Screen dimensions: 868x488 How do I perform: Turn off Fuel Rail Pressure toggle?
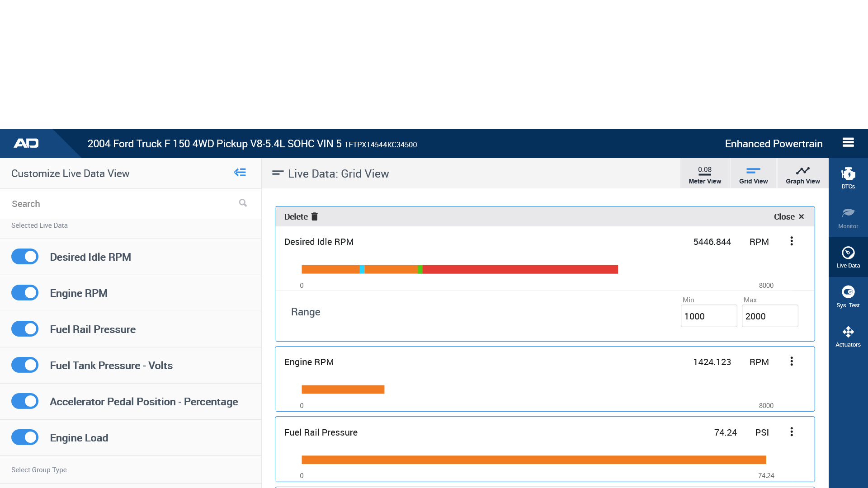(25, 329)
